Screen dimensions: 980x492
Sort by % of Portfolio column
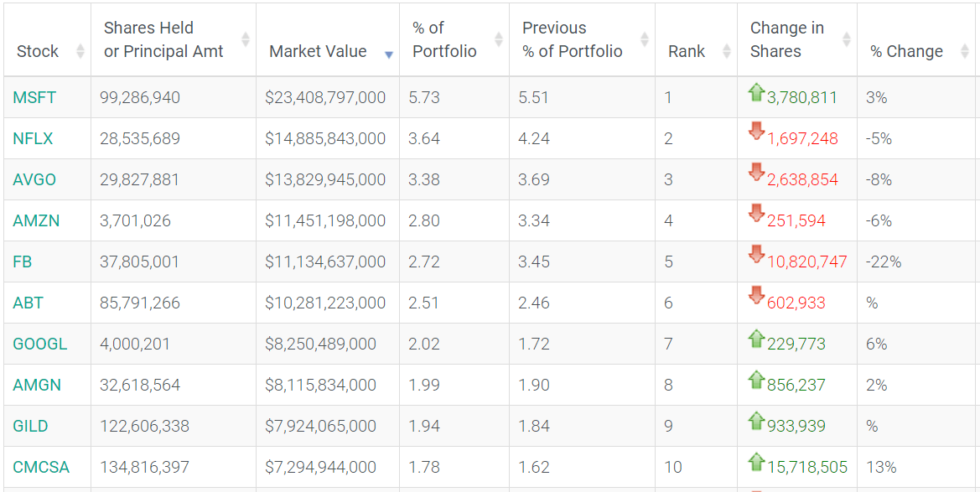pyautogui.click(x=444, y=39)
